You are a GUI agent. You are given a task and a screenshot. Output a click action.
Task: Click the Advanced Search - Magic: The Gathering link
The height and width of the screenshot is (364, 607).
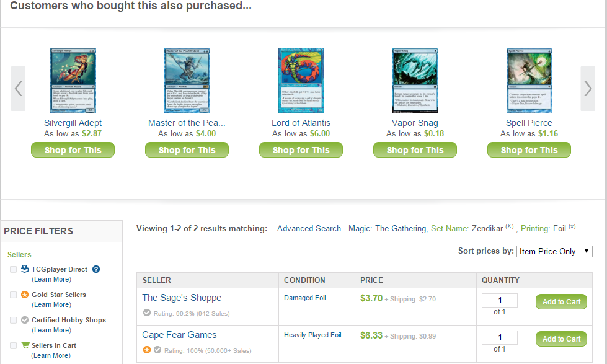click(x=352, y=228)
